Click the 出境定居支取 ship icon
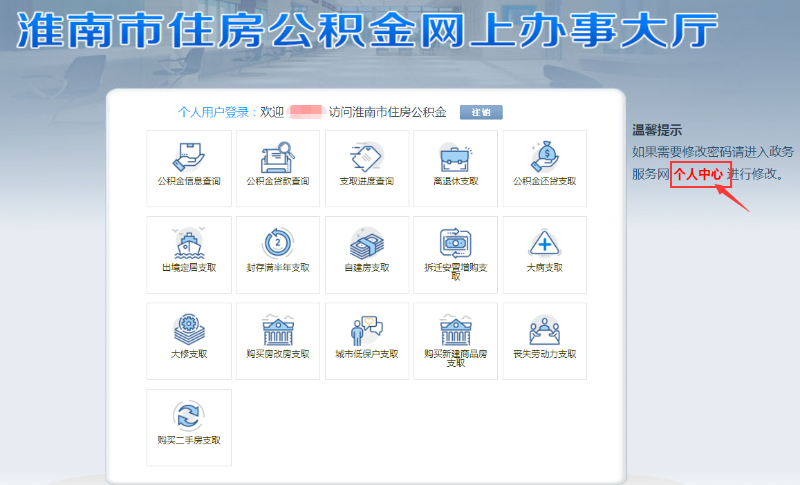800x485 pixels. (188, 244)
